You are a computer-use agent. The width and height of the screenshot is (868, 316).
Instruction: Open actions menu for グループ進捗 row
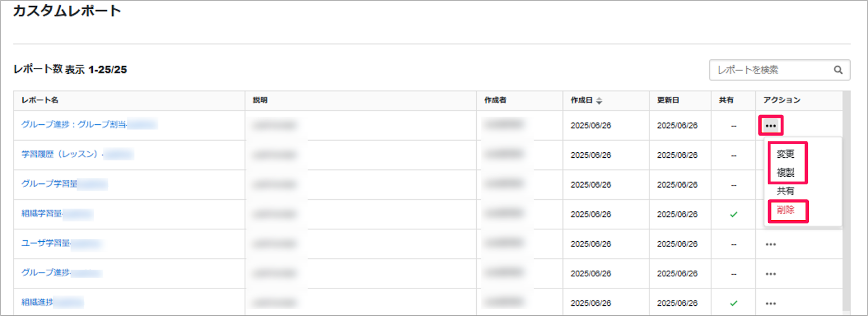click(770, 274)
